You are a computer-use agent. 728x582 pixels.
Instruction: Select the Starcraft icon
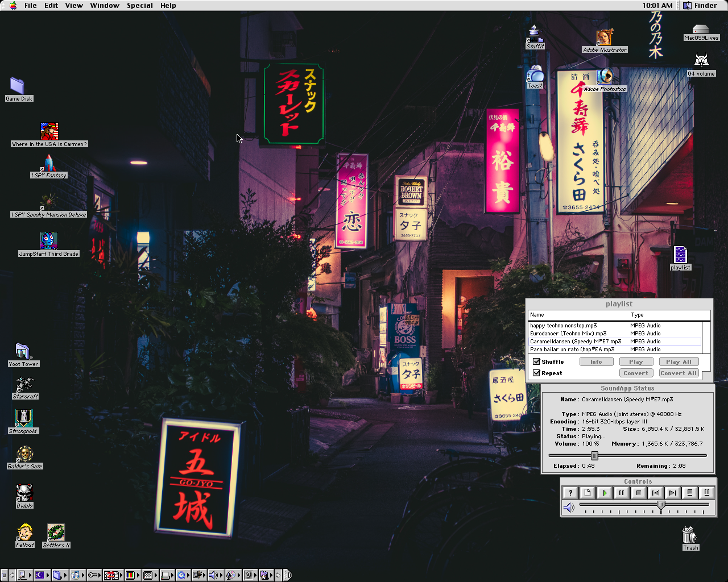click(25, 388)
